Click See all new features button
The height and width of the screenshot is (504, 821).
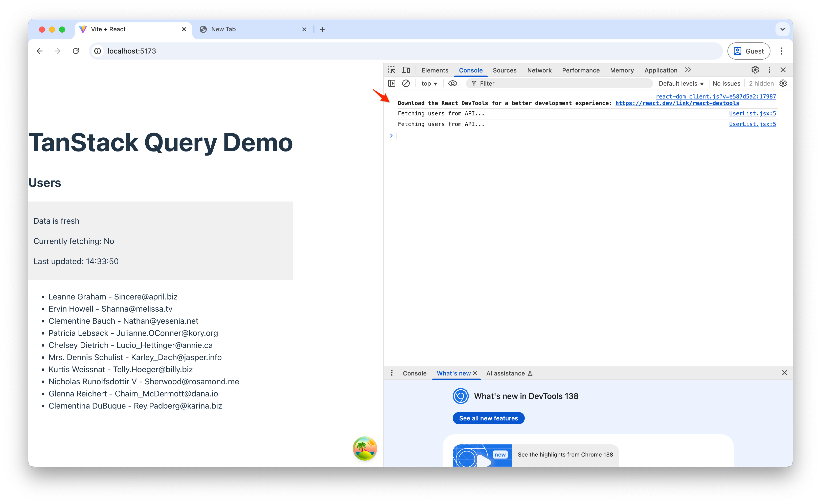coord(488,418)
